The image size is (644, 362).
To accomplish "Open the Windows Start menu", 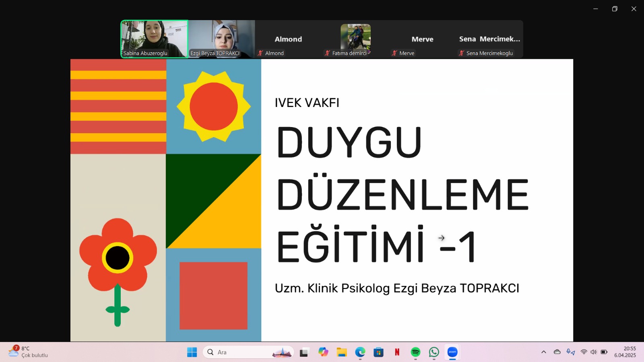I will coord(192,352).
